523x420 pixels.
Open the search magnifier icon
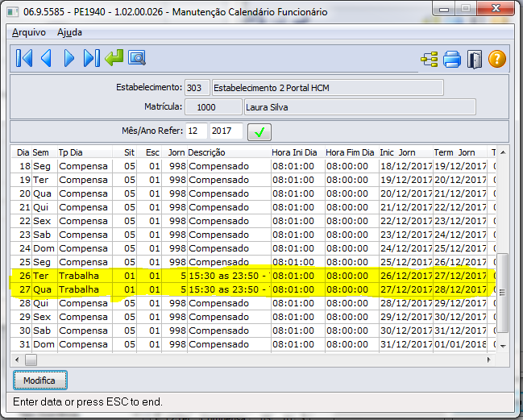(x=137, y=58)
